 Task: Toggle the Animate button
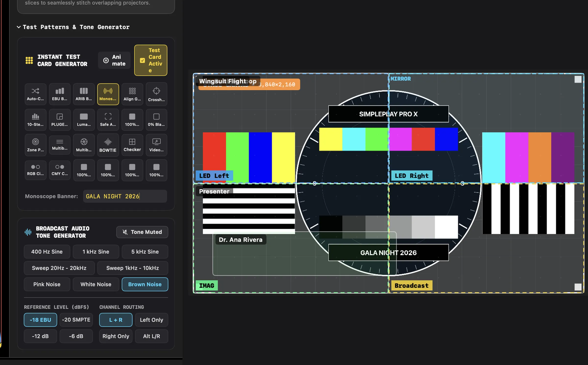(x=114, y=60)
